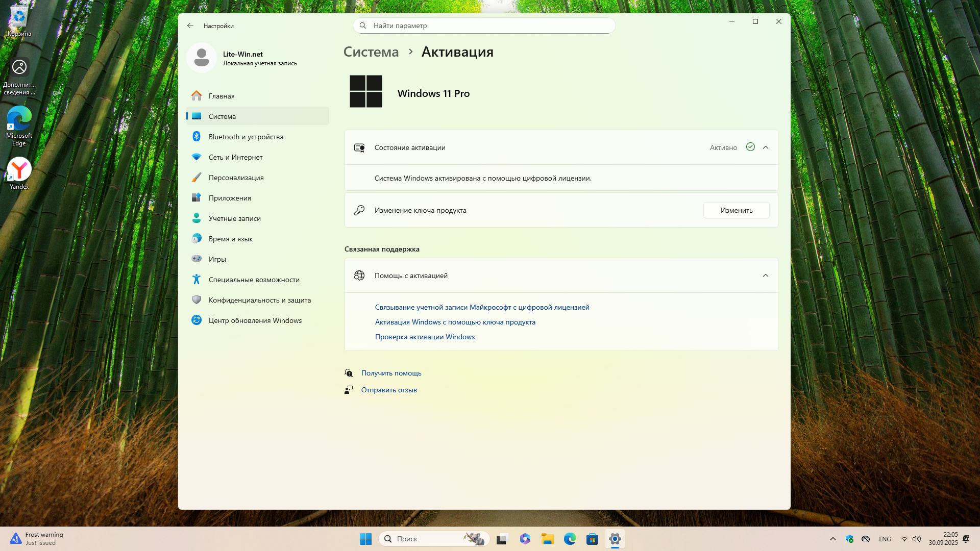980x551 pixels.
Task: Collapse Помощь с активацией section
Action: coord(765,275)
